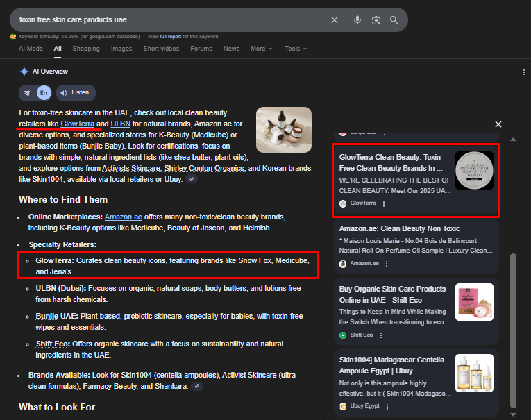Open the Forums tab
Viewport: 531px width, 420px height.
(x=201, y=49)
